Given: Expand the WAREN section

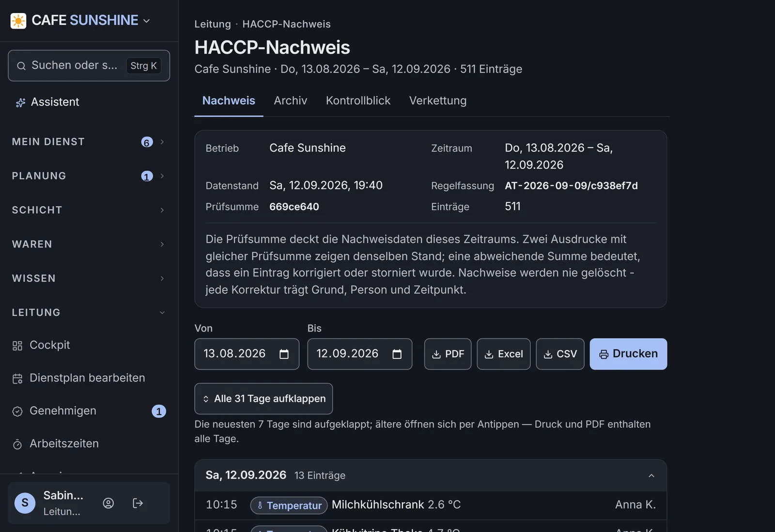Looking at the screenshot, I should 89,244.
